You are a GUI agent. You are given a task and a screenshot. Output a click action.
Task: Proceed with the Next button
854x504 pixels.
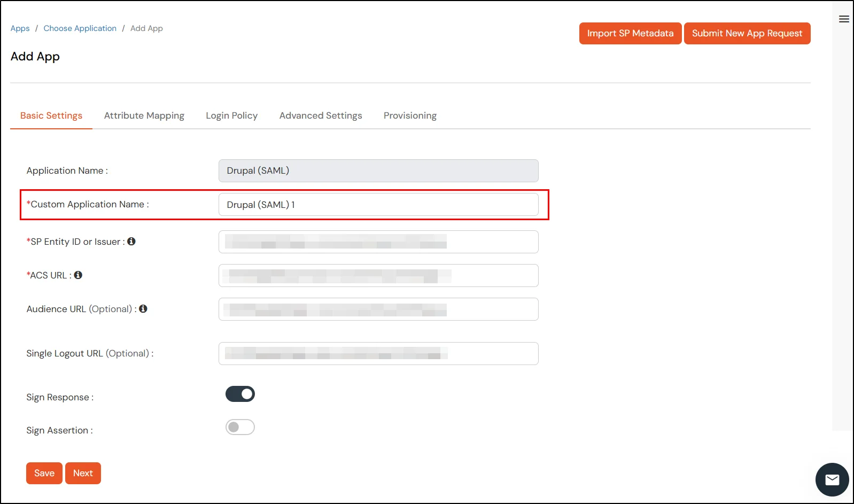[x=83, y=473]
